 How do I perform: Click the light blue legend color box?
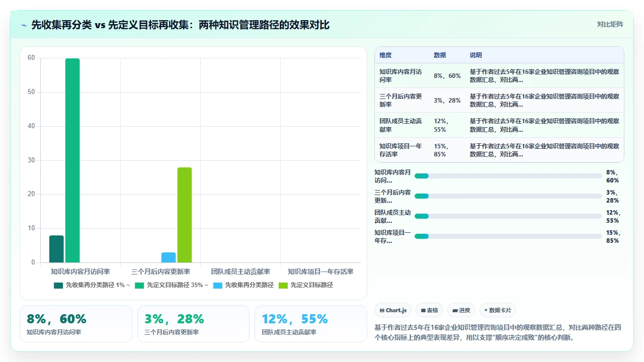[x=217, y=285]
